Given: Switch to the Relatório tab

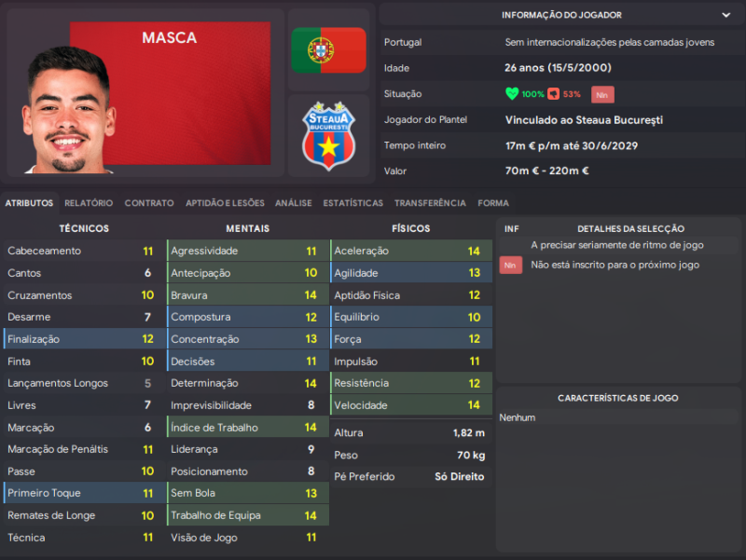Looking at the screenshot, I should point(89,203).
